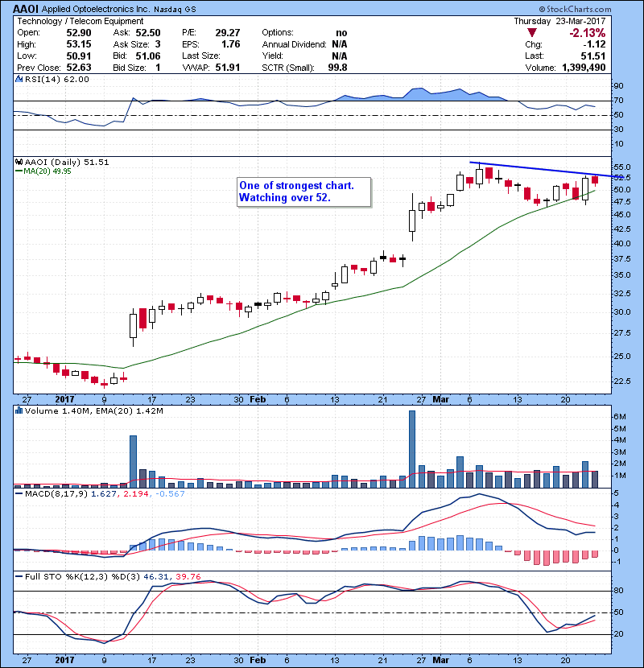The width and height of the screenshot is (644, 668).
Task: Click the Low 50.91 value
Action: (79, 56)
